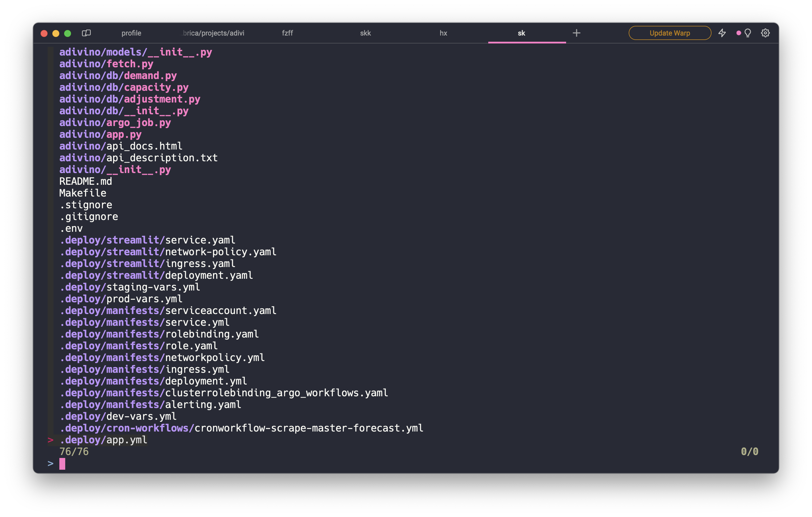The image size is (812, 517).
Task: Switch to the profile tab
Action: pos(132,33)
